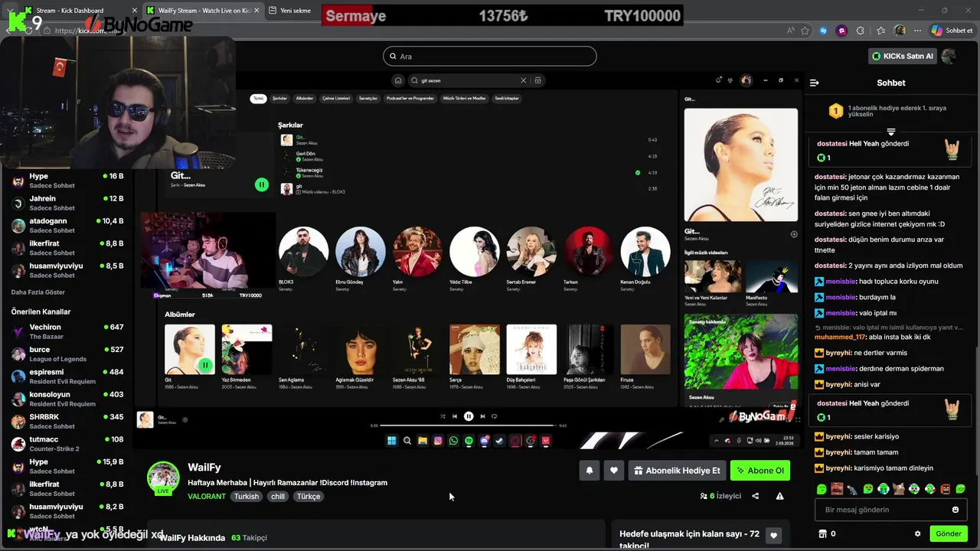Bookmark page with browser star icon
The height and width of the screenshot is (551, 980).
click(805, 31)
